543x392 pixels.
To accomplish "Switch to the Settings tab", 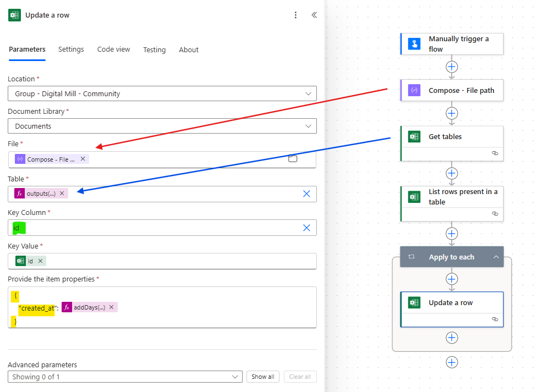I will tap(71, 49).
